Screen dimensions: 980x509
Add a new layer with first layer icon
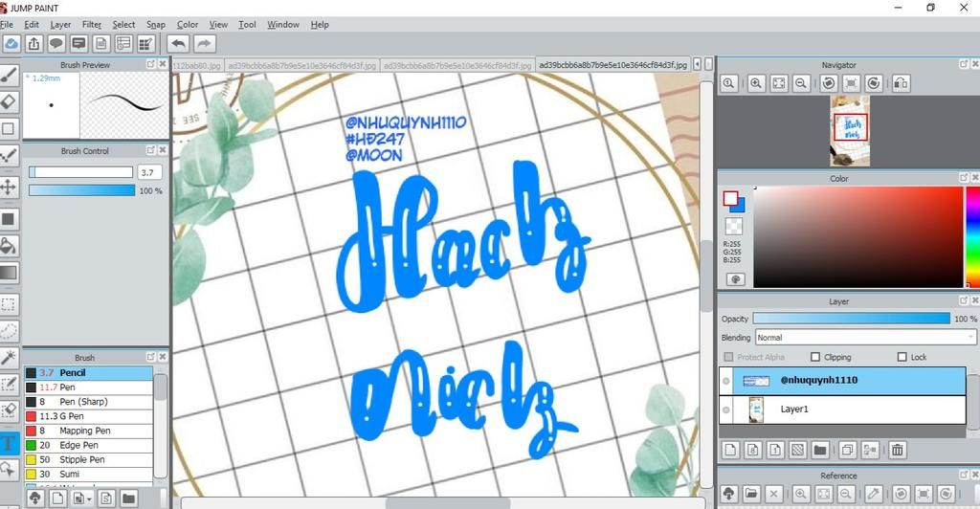pyautogui.click(x=730, y=450)
